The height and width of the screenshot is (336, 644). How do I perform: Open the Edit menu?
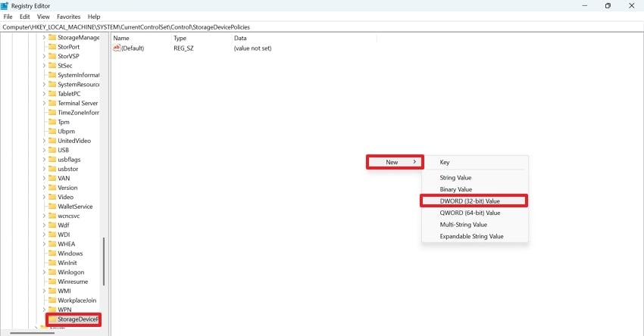click(x=25, y=17)
